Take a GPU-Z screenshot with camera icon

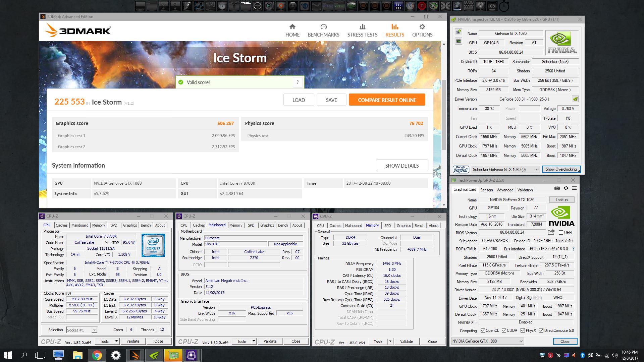[x=557, y=188]
